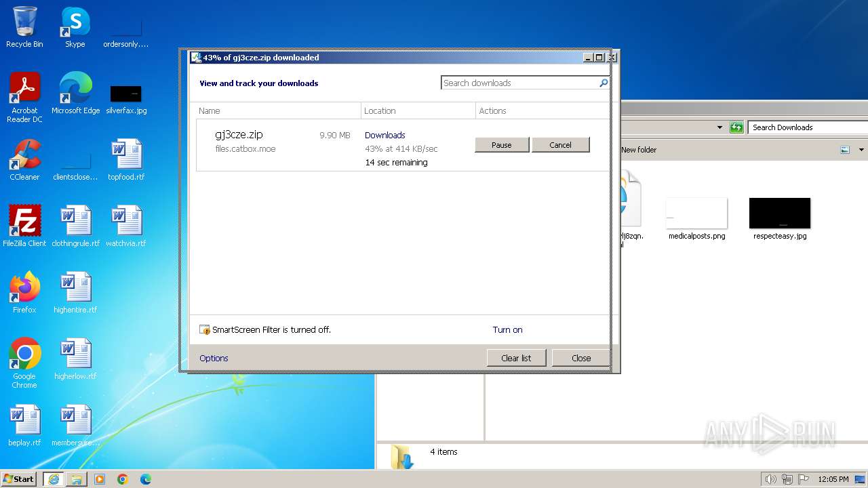Open Acrobat Reader DC shortcut
The height and width of the screenshot is (488, 868).
(x=24, y=97)
